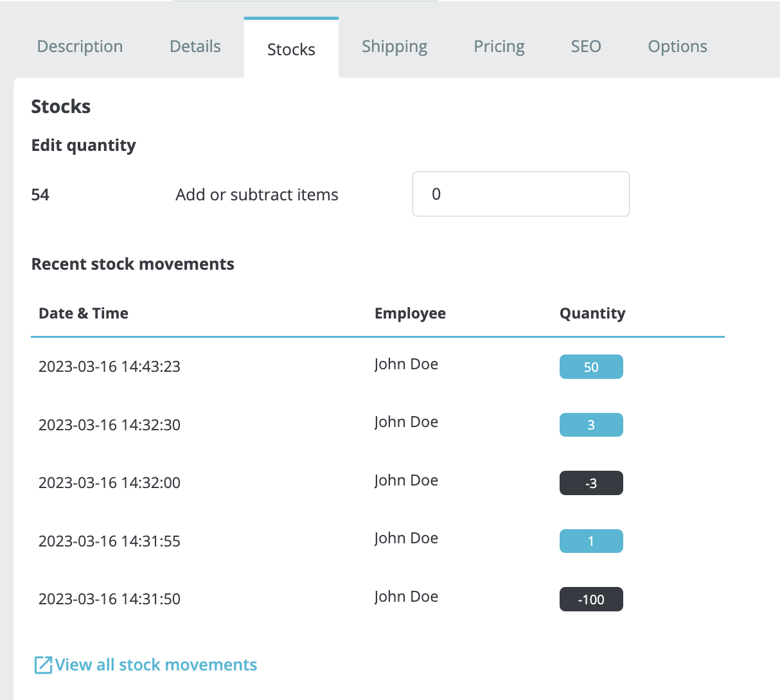Switch to the SEO tab
The image size is (780, 700).
point(585,47)
